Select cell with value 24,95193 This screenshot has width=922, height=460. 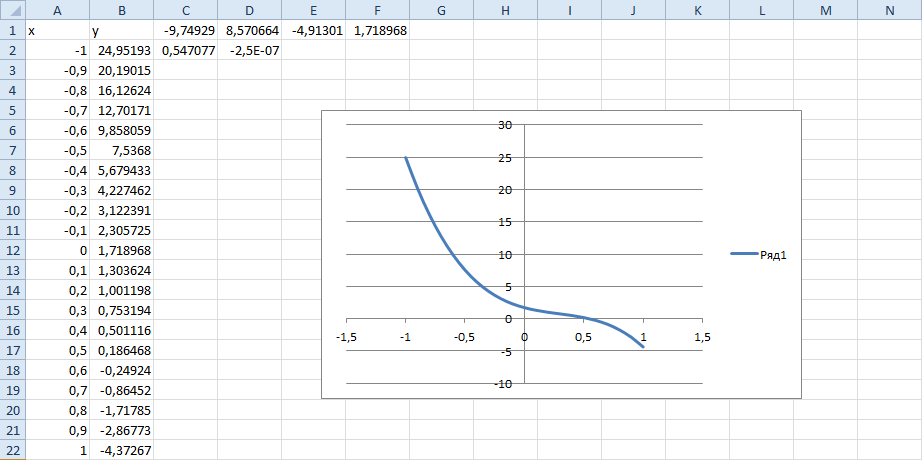122,51
